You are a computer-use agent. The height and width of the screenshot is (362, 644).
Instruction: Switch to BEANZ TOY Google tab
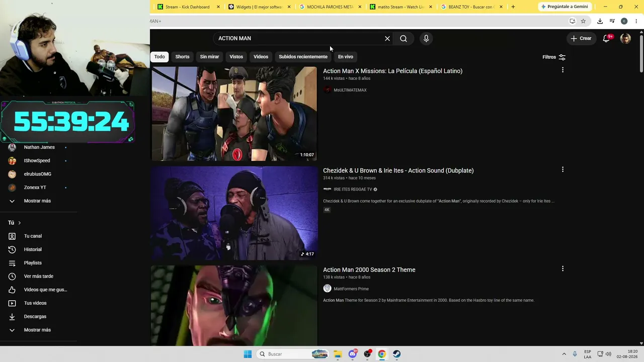471,7
